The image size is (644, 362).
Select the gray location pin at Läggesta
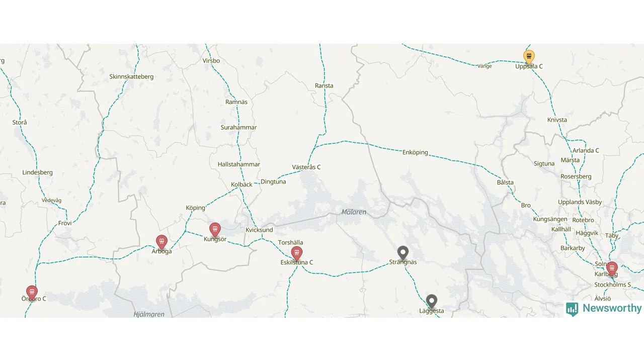[x=432, y=302]
